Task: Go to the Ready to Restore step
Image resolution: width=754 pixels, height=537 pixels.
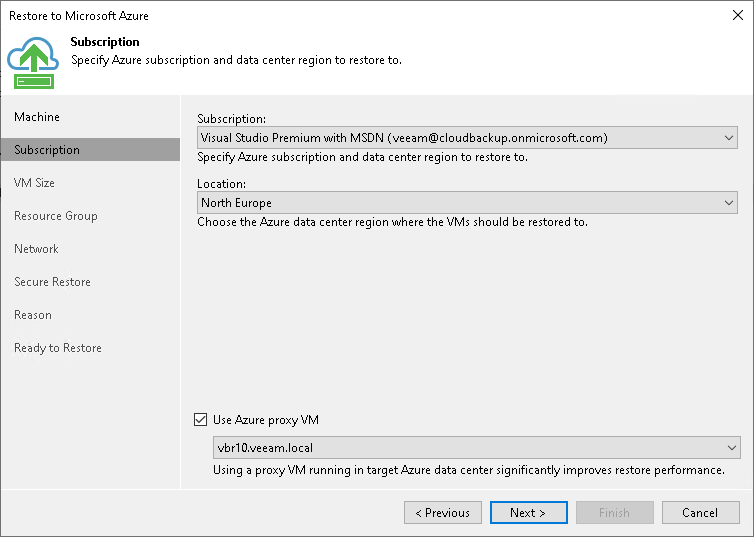Action: tap(58, 348)
